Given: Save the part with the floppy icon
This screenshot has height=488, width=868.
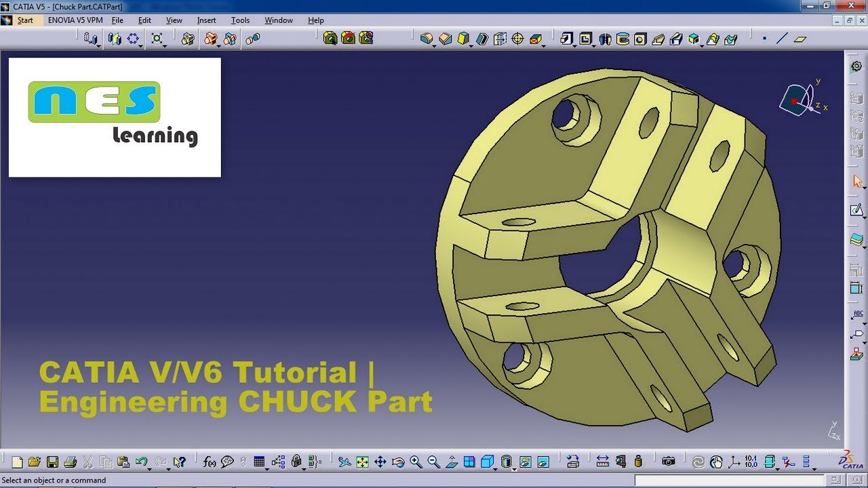Looking at the screenshot, I should click(52, 462).
